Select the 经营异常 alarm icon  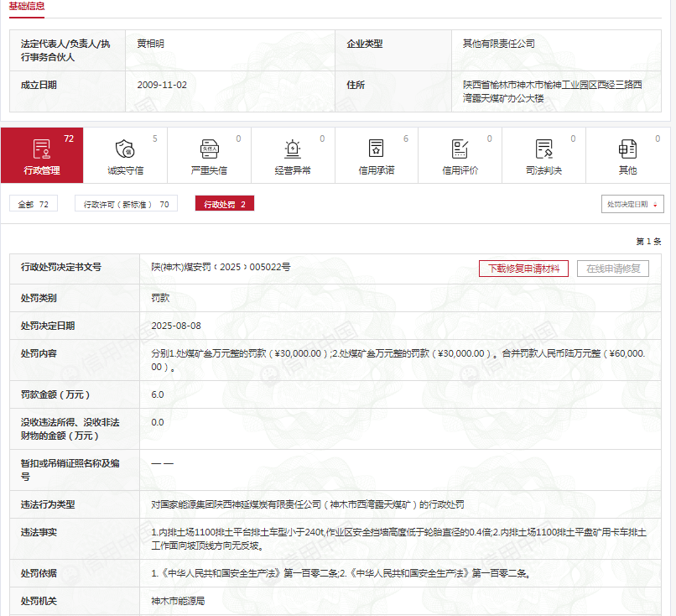[x=292, y=149]
